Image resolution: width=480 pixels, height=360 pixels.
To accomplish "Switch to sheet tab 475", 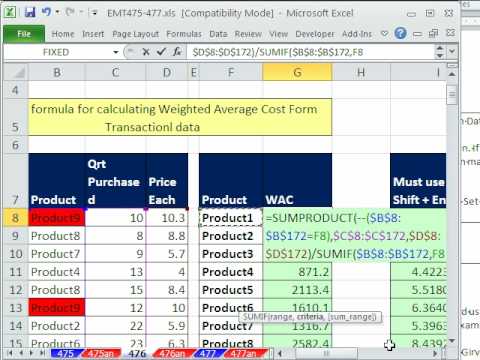I will (65, 353).
